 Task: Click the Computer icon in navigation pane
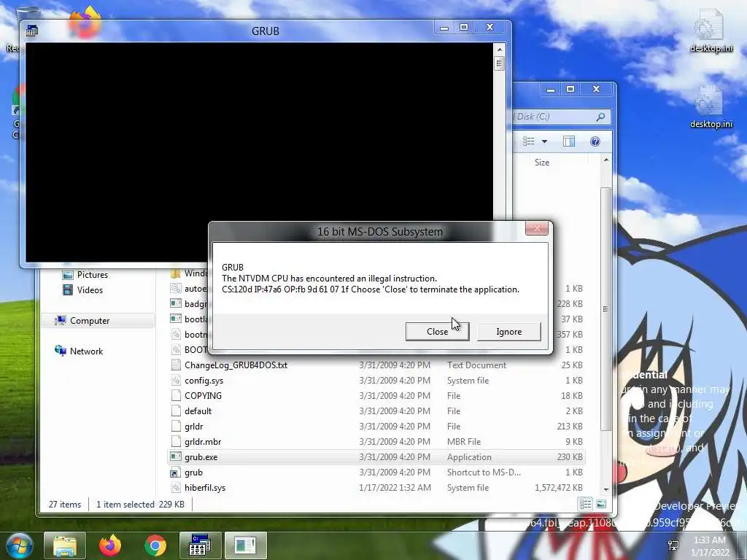[x=61, y=321]
